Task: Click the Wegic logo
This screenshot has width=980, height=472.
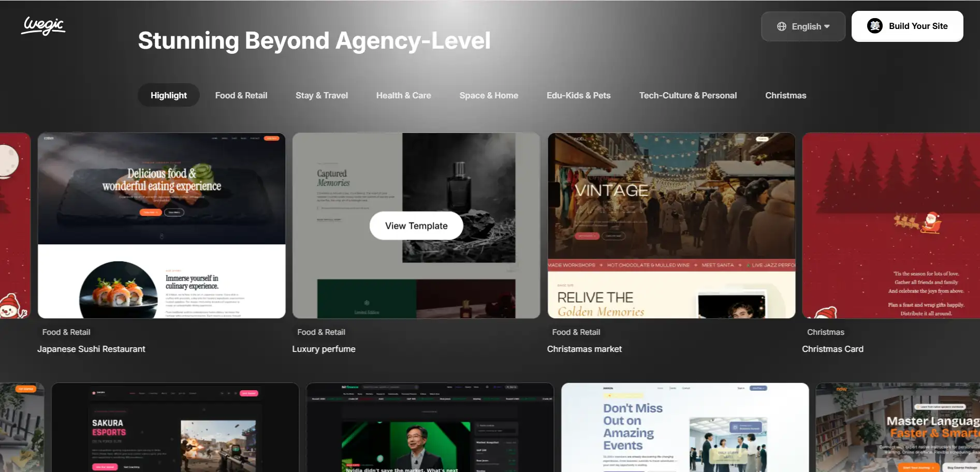Action: (43, 25)
